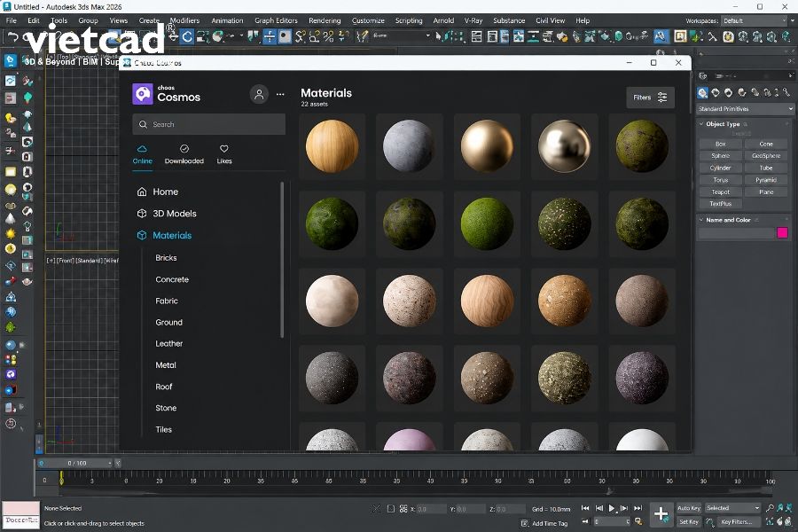Select the Roof material subcategory

point(164,387)
